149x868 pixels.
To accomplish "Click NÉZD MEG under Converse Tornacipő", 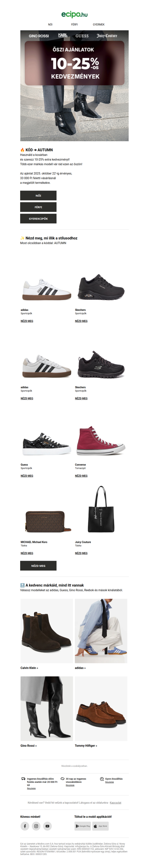I will [81, 476].
